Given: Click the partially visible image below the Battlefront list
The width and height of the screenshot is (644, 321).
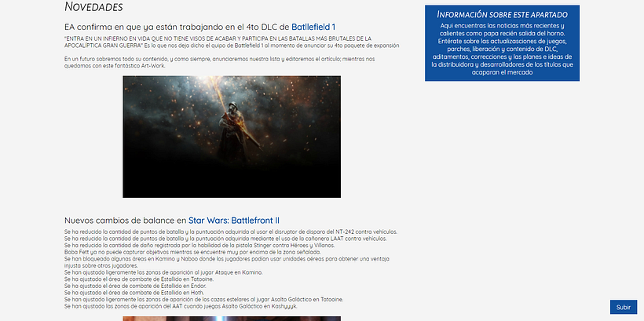Looking at the screenshot, I should coord(232,319).
